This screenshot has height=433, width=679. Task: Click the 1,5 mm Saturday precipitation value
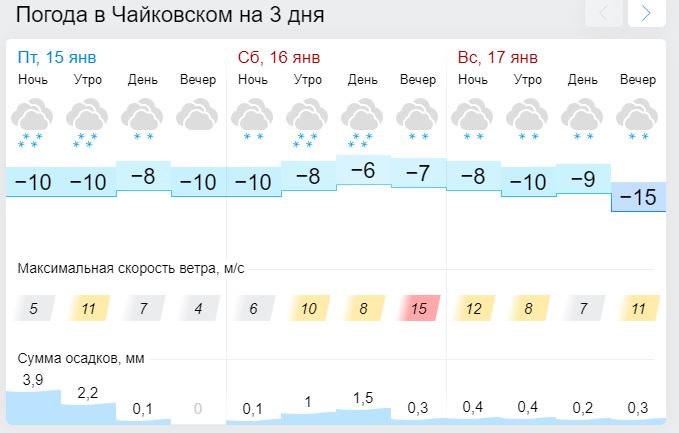pyautogui.click(x=363, y=398)
